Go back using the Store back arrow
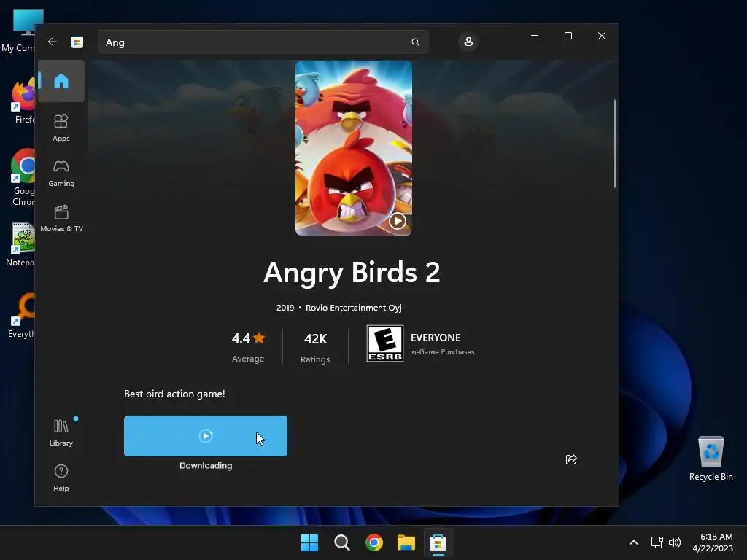Screen dimensions: 747x560 pyautogui.click(x=53, y=42)
